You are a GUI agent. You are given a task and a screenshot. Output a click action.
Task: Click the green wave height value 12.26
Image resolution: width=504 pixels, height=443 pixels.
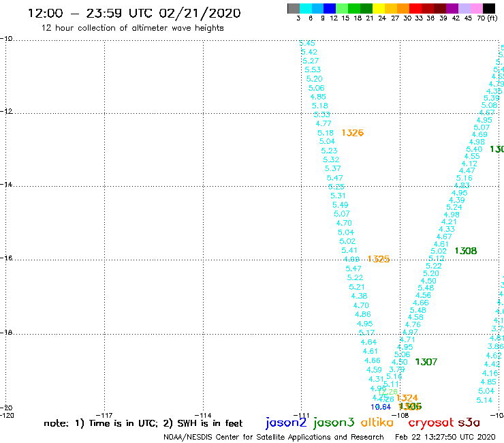coord(388,392)
